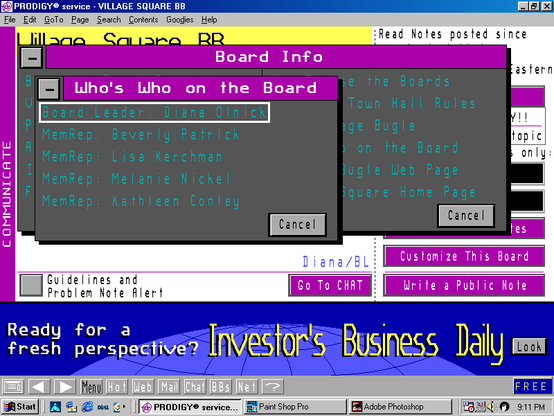Go back with left arrow toolbar button
The image size is (554, 416).
pos(39,387)
